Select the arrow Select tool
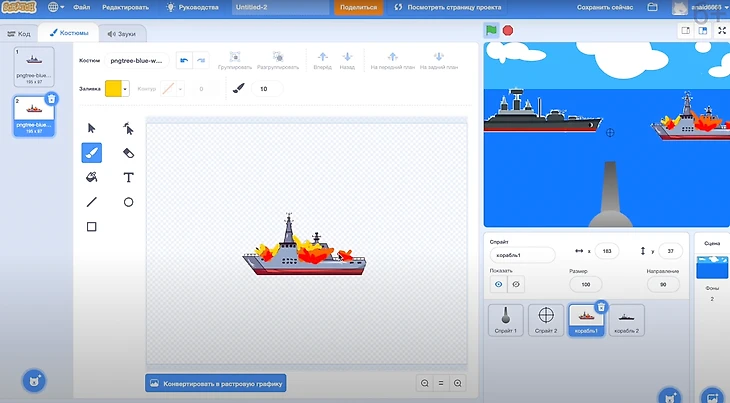The image size is (730, 403). point(91,127)
